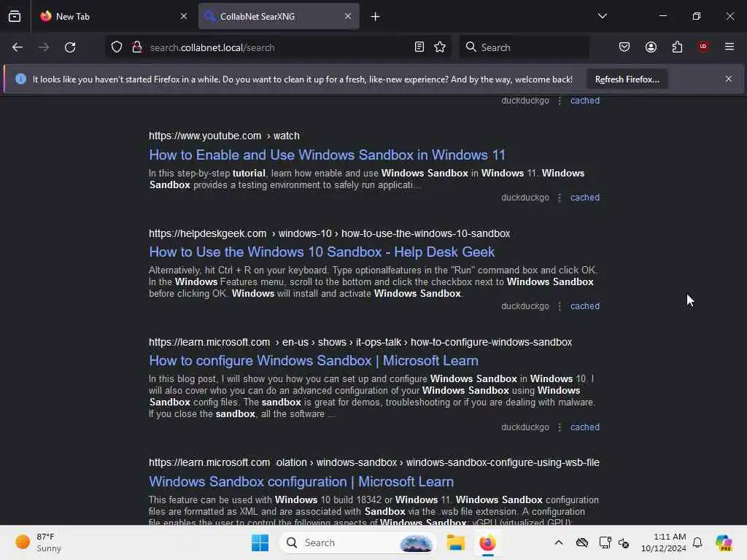List all tabs dropdown arrow
Image resolution: width=747 pixels, height=560 pixels.
coord(602,16)
